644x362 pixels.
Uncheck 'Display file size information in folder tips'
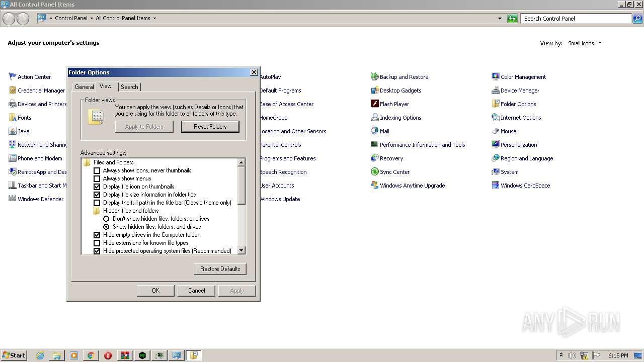pyautogui.click(x=97, y=195)
